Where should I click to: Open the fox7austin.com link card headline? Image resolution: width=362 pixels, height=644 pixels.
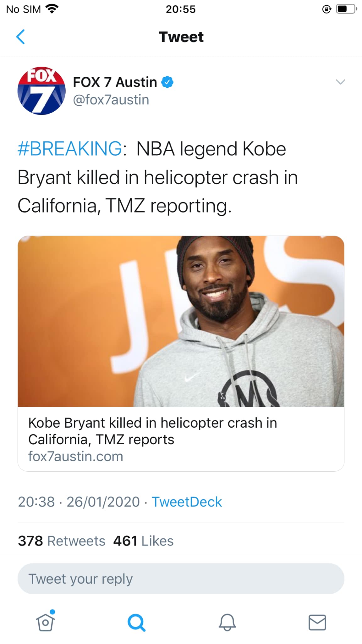pyautogui.click(x=153, y=431)
